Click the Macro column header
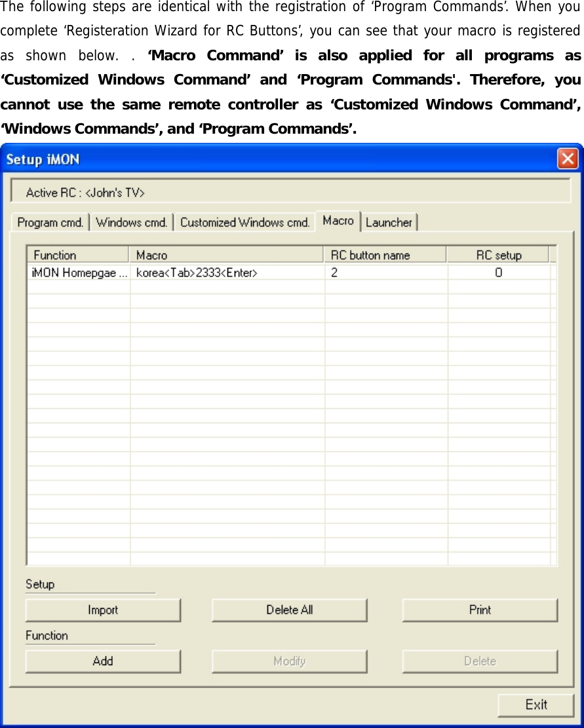This screenshot has height=728, width=584. [226, 254]
